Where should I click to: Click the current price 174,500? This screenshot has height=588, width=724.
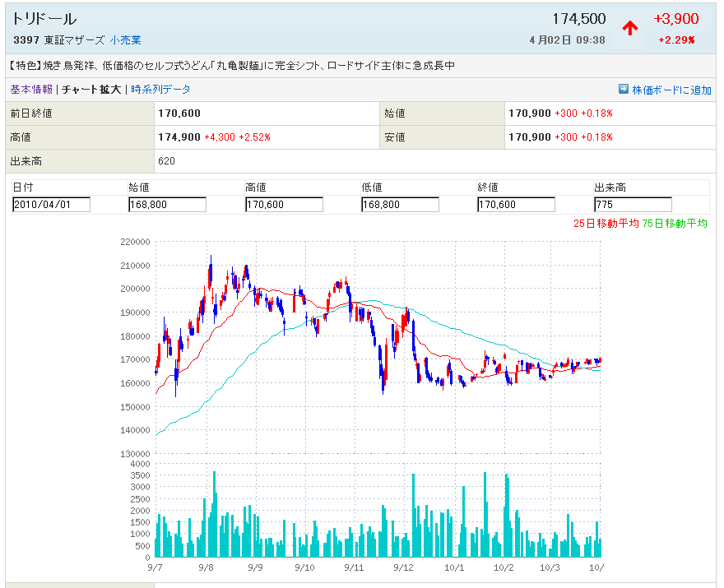(x=579, y=19)
